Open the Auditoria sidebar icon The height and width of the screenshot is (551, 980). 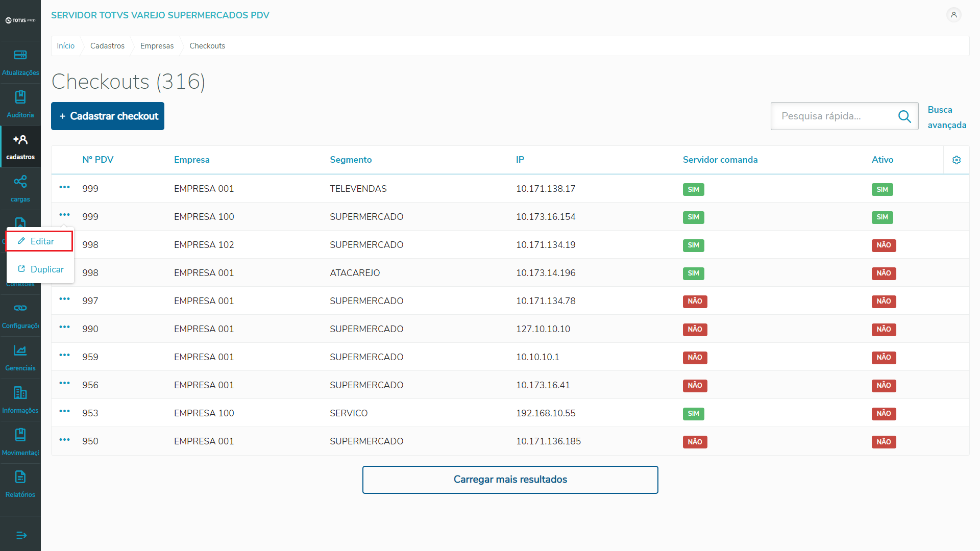point(20,97)
